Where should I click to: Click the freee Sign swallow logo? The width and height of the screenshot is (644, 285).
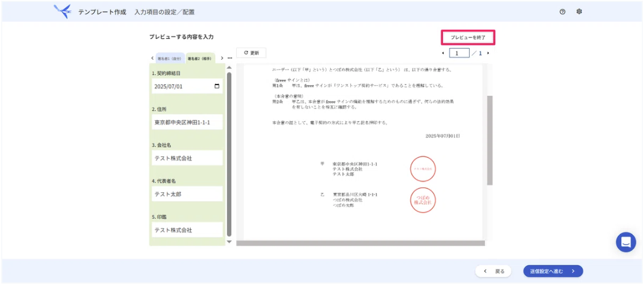(x=62, y=11)
